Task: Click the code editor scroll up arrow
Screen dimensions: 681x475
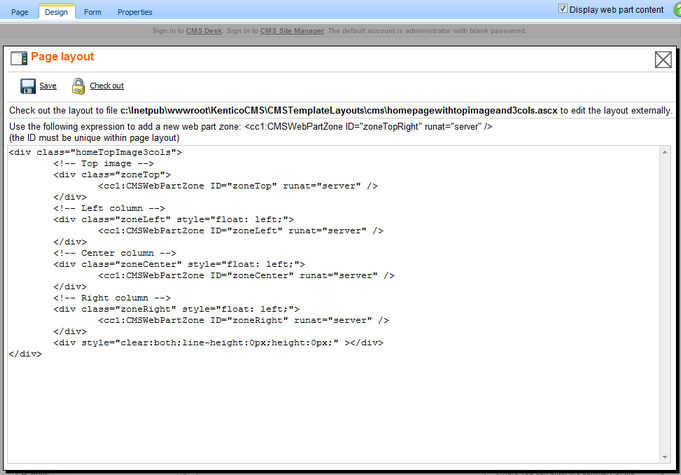Action: (x=664, y=152)
